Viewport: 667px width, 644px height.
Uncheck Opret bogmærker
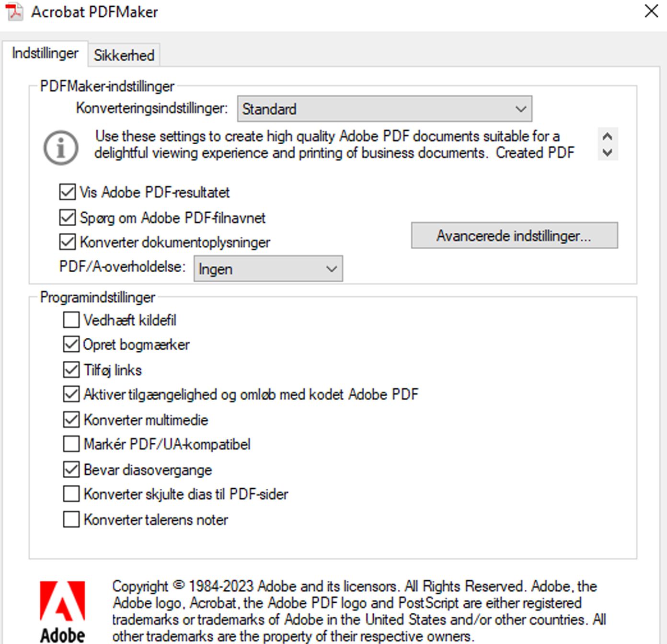pos(71,345)
